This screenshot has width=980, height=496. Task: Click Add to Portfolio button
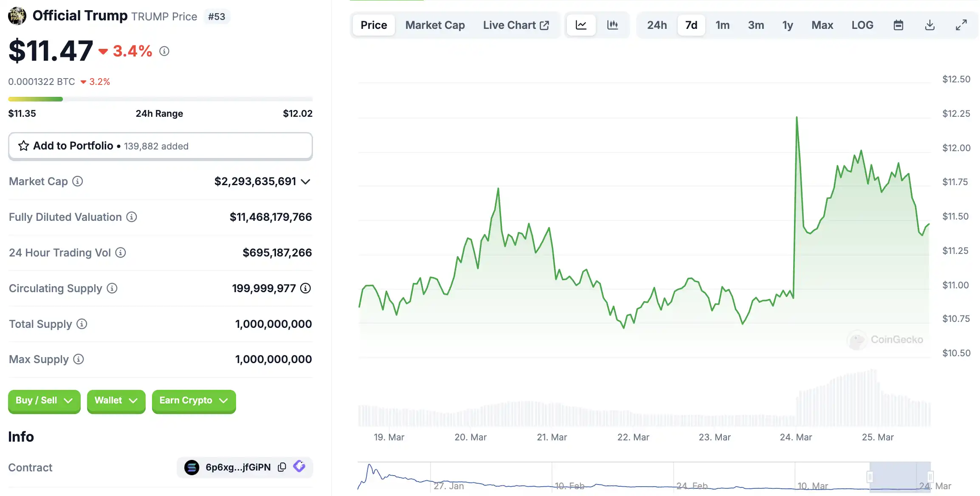click(x=160, y=146)
